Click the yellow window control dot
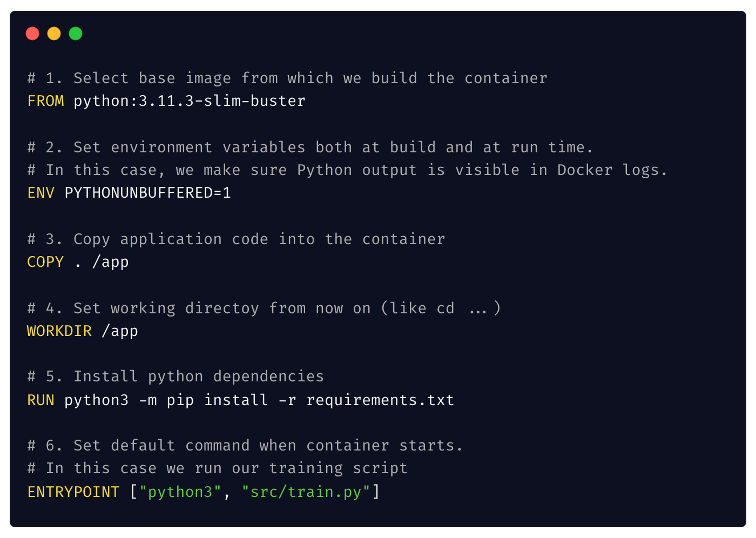The height and width of the screenshot is (538, 756). pos(54,33)
